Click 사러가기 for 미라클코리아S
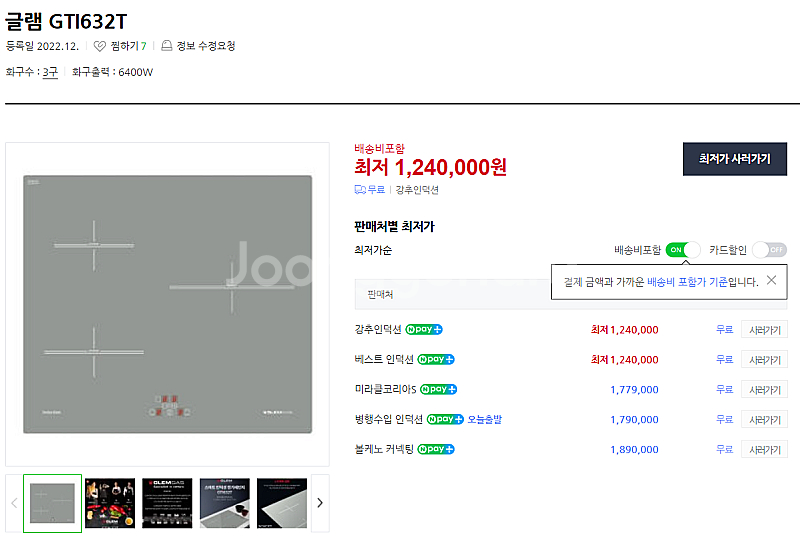Screen dimensions: 800x539 point(764,390)
